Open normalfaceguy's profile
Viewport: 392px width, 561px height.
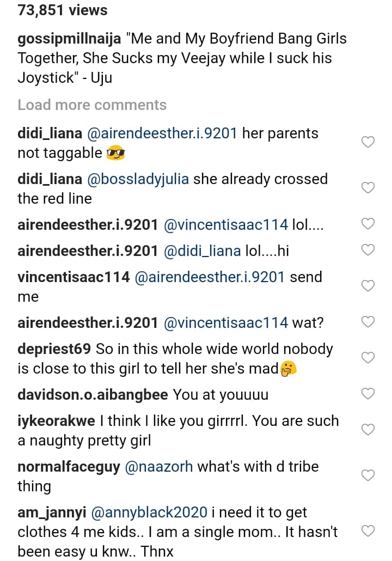point(69,466)
